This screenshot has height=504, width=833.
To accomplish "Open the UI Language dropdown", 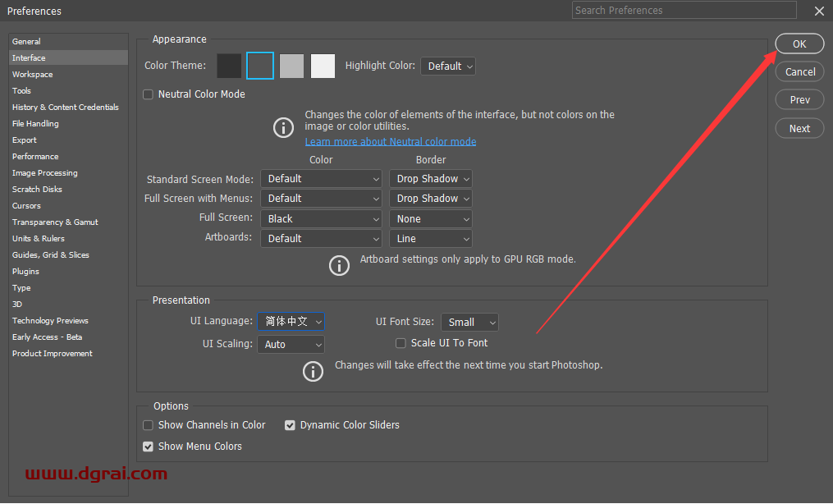I will click(x=291, y=322).
